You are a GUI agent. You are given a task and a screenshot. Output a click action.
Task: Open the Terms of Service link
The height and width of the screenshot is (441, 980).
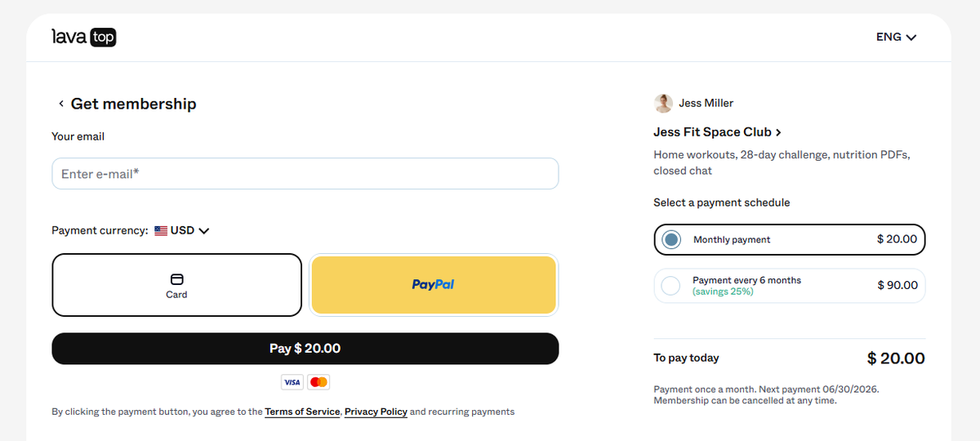[x=302, y=412]
